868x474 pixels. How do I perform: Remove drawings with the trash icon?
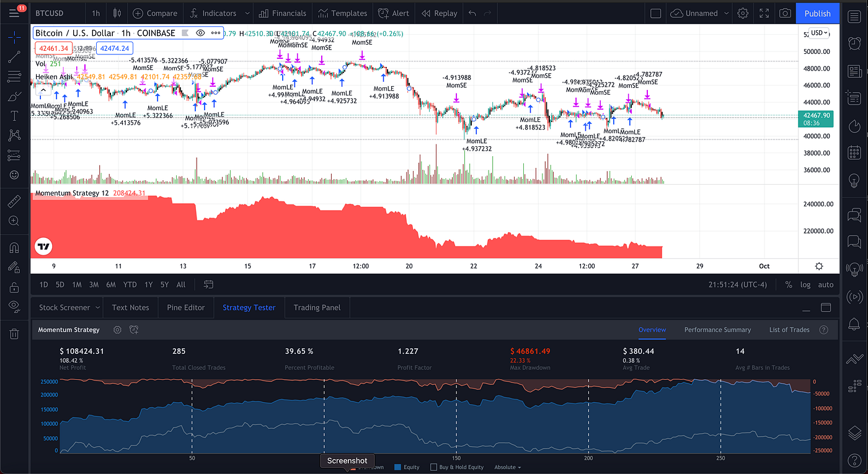coord(14,334)
